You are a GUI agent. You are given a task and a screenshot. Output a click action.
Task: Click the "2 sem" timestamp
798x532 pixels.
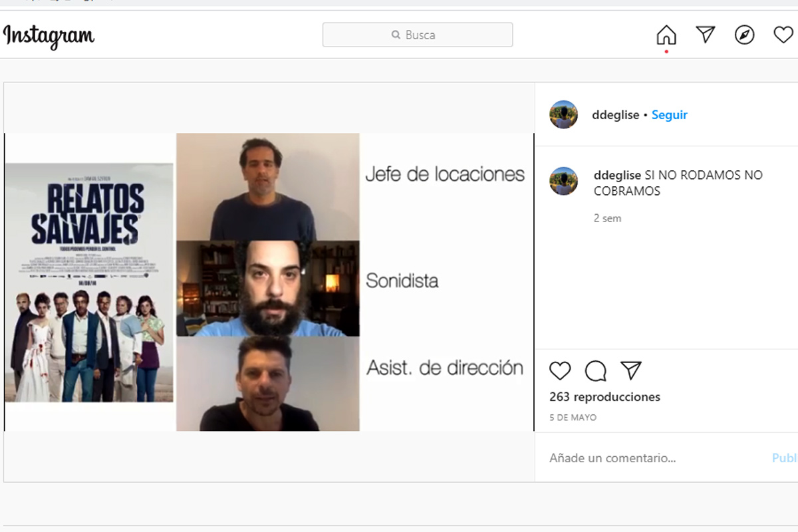pyautogui.click(x=607, y=218)
